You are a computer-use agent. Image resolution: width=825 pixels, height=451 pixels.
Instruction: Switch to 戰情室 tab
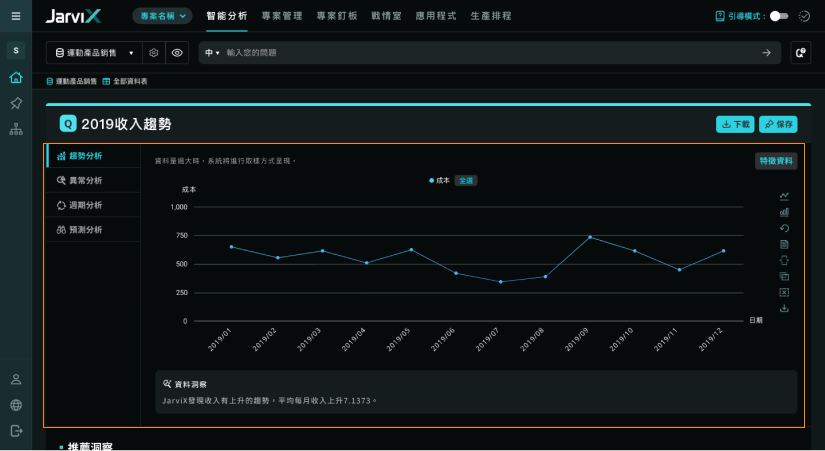pyautogui.click(x=386, y=16)
